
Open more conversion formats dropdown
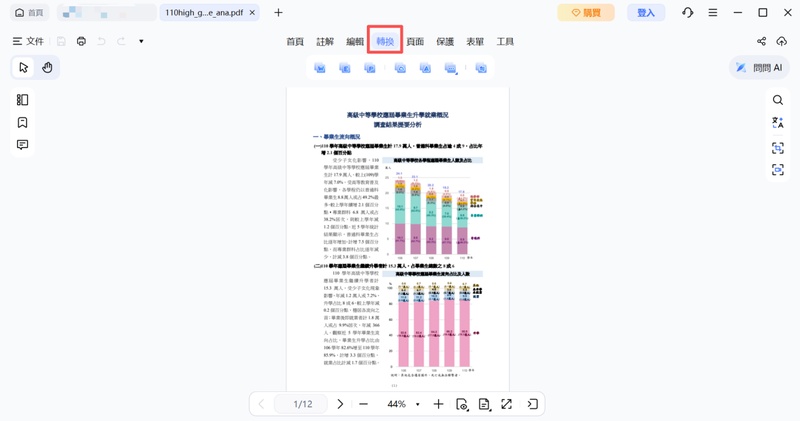451,68
